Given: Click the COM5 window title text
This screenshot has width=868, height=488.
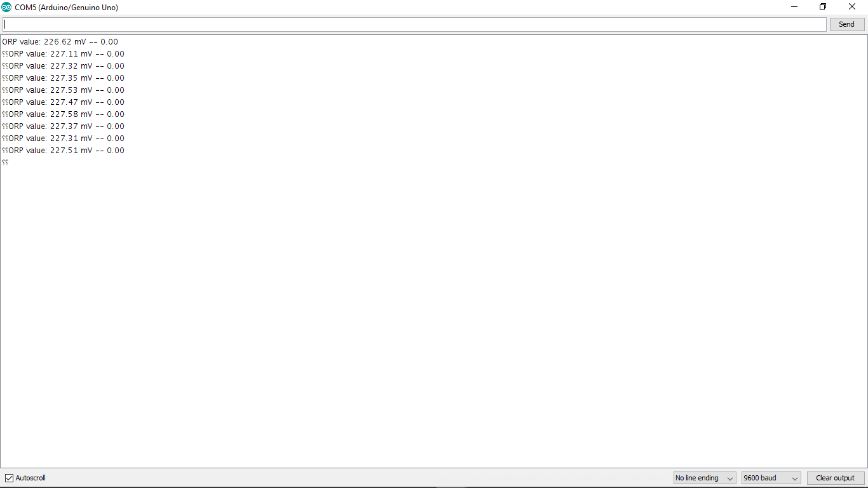Looking at the screenshot, I should [66, 8].
